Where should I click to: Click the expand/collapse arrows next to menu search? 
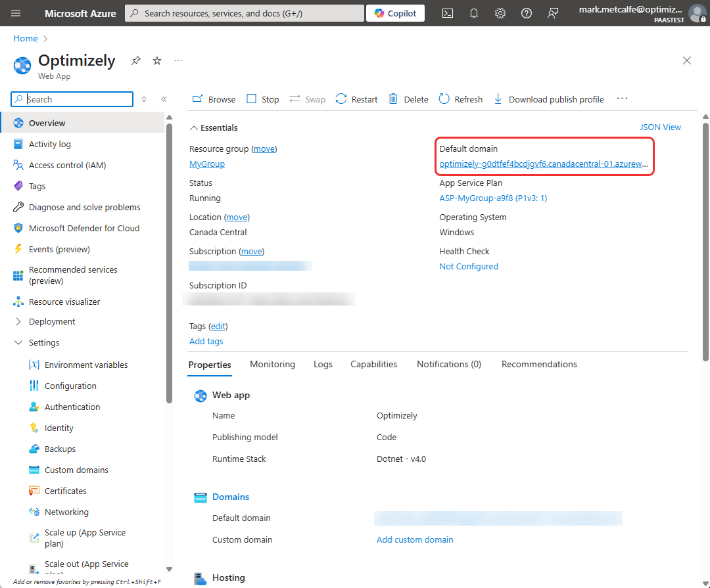tap(144, 99)
